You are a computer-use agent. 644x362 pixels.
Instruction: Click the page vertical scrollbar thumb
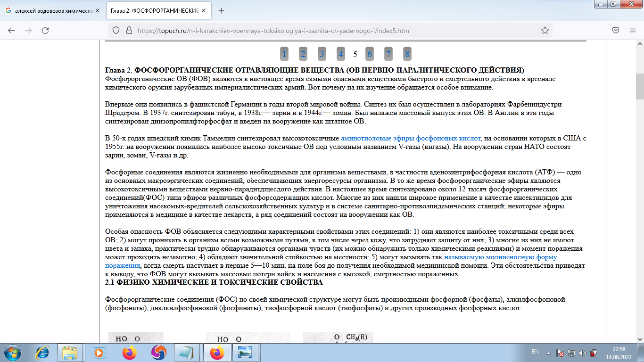(x=639, y=87)
